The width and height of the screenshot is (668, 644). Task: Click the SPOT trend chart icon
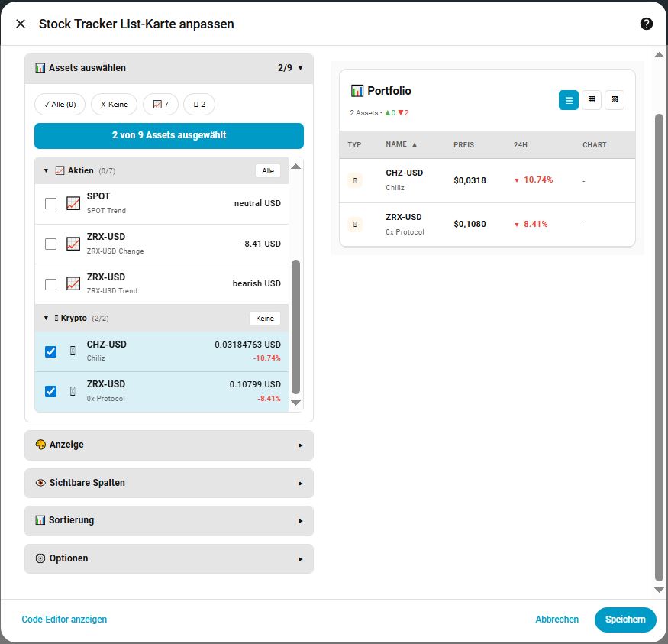pyautogui.click(x=73, y=203)
